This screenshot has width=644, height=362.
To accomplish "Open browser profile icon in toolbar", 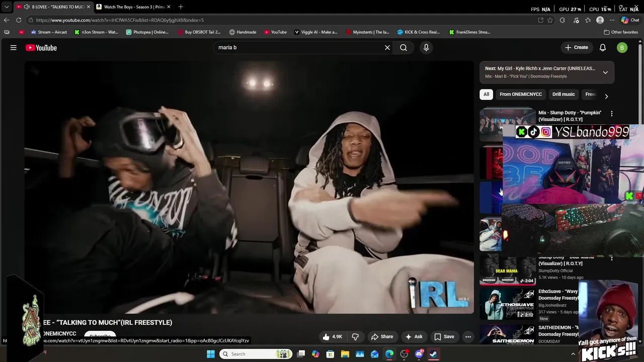I will coord(600,20).
